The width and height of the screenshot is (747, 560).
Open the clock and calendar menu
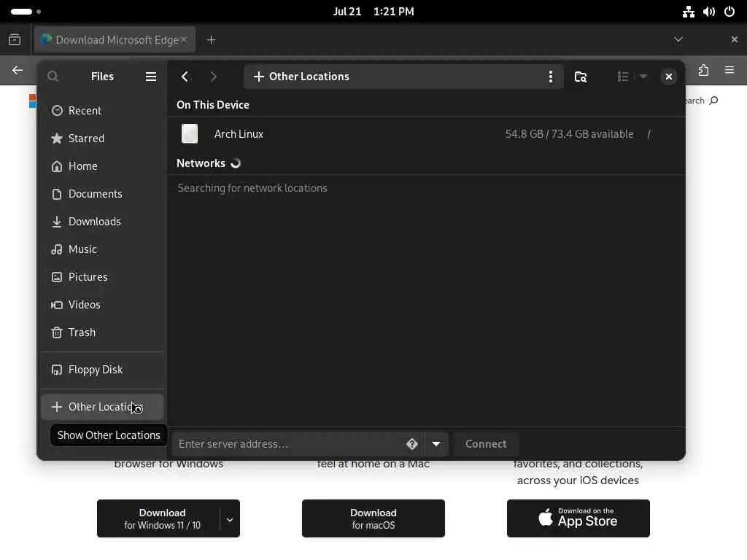pos(373,12)
